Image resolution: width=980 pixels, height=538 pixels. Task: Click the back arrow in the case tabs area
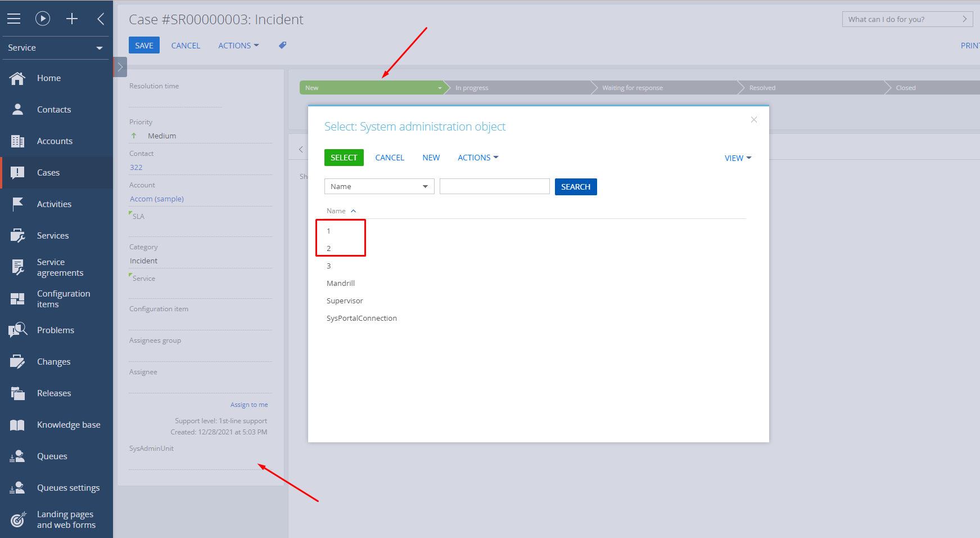301,149
